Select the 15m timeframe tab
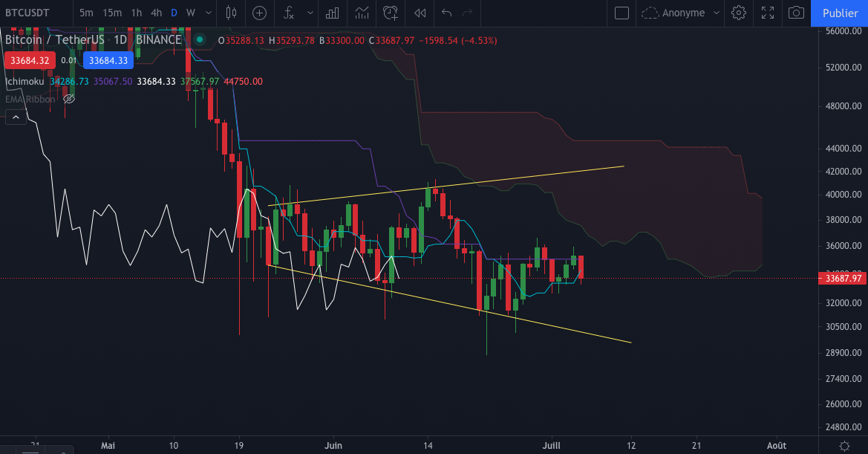Viewport: 868px width, 454px height. [111, 13]
